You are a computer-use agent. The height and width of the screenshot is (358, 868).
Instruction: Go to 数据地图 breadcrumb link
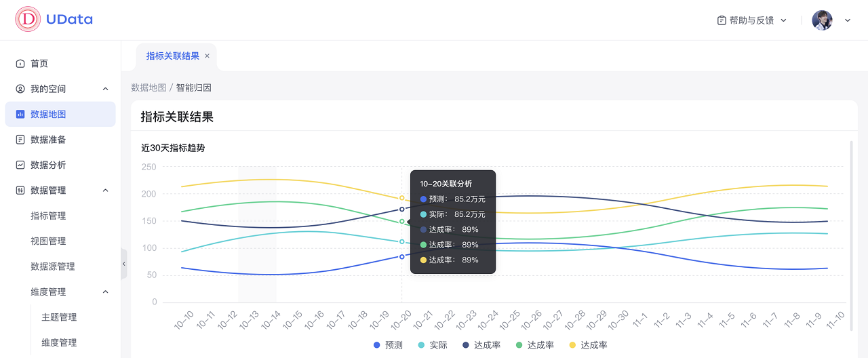(149, 87)
